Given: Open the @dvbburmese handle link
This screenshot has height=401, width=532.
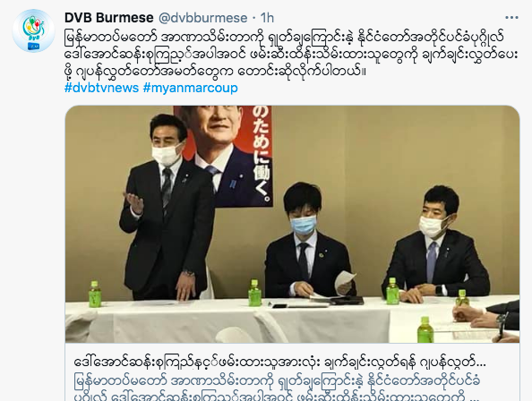Looking at the screenshot, I should coord(203,18).
